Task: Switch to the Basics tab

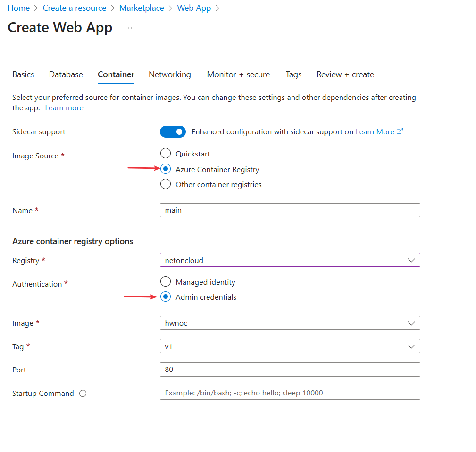Action: (x=23, y=74)
